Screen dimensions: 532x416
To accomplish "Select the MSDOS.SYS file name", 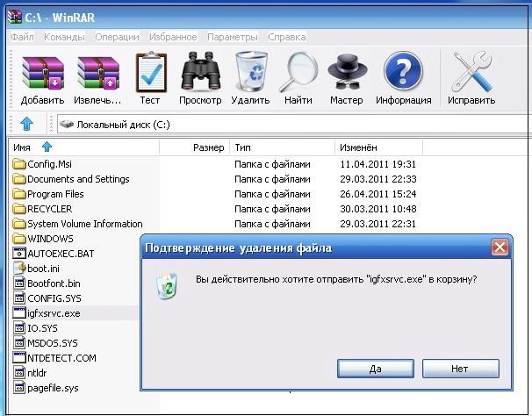I will tap(53, 343).
